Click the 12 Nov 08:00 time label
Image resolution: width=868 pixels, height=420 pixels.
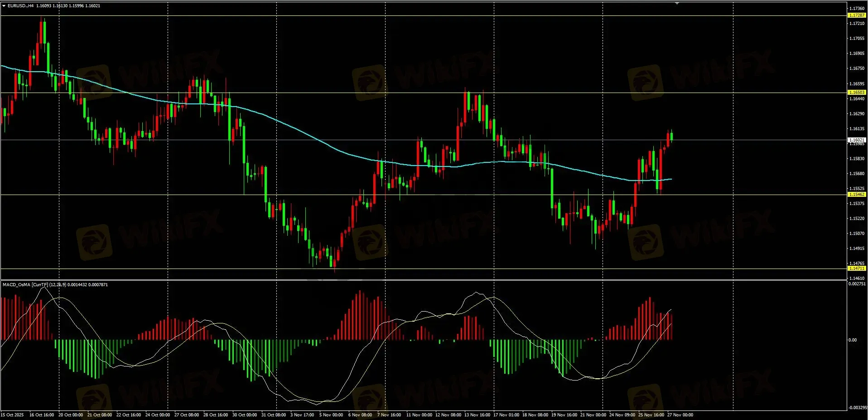(x=448, y=415)
